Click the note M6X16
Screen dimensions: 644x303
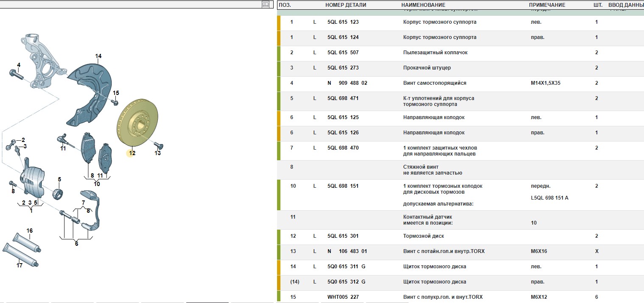pos(539,251)
